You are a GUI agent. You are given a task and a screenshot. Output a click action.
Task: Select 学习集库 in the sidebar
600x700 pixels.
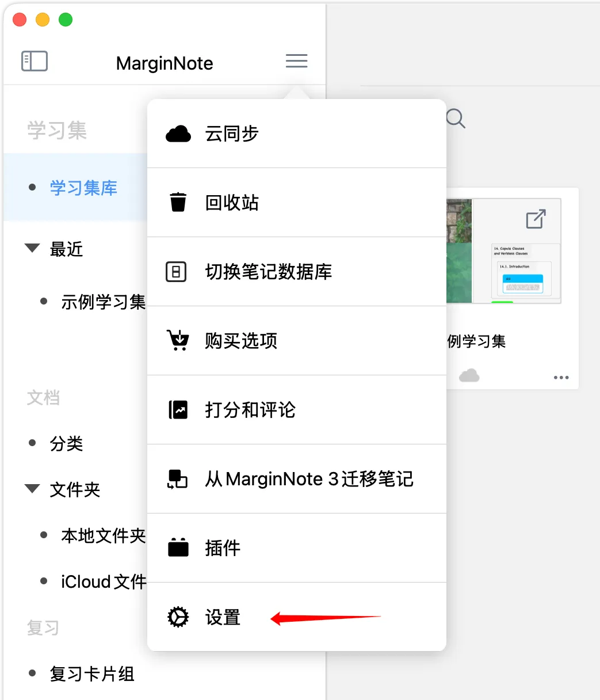tap(75, 188)
